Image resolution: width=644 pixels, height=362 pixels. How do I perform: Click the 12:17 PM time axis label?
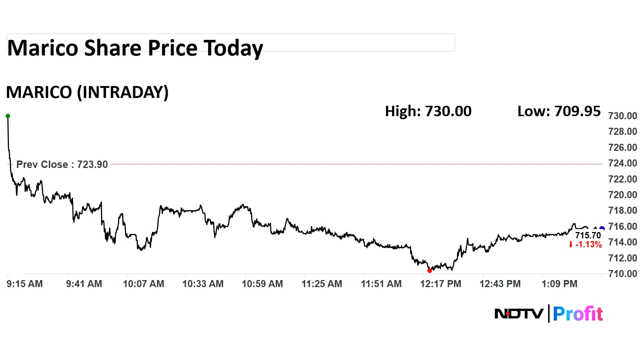coord(441,284)
